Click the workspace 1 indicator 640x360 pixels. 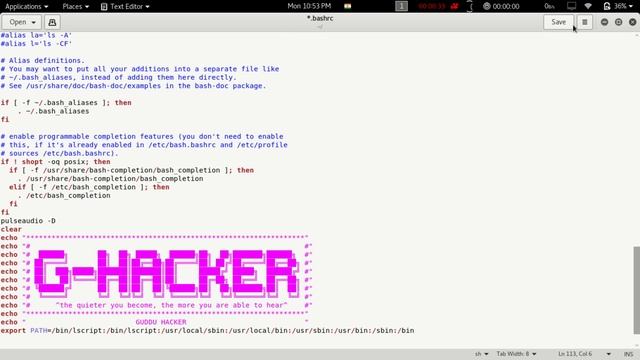tap(401, 6)
